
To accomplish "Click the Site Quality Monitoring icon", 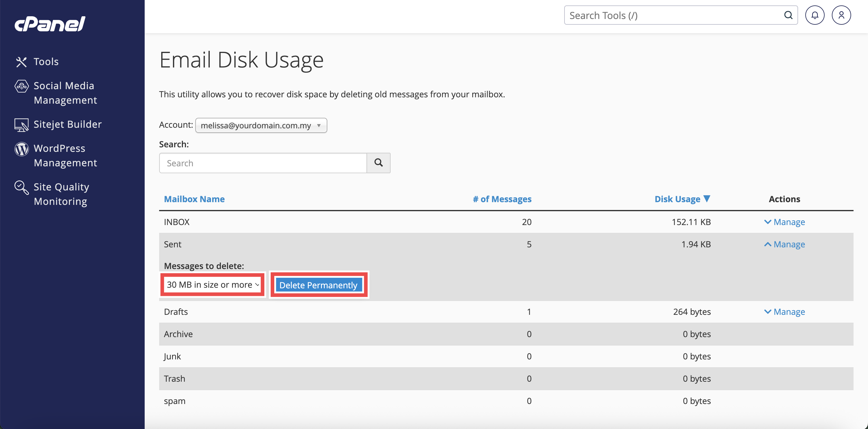I will (x=21, y=188).
